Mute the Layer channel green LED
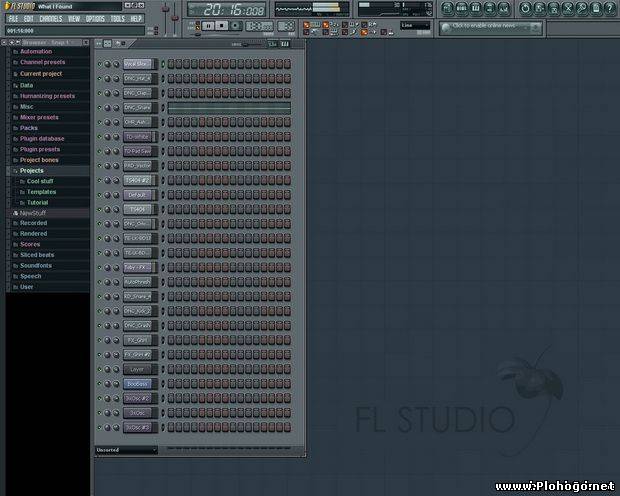 coord(99,369)
